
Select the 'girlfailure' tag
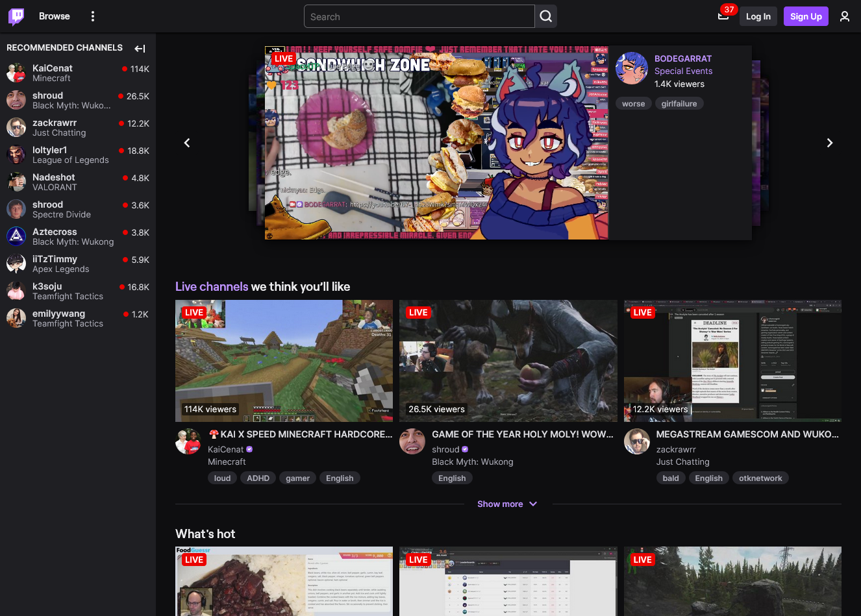tap(679, 104)
